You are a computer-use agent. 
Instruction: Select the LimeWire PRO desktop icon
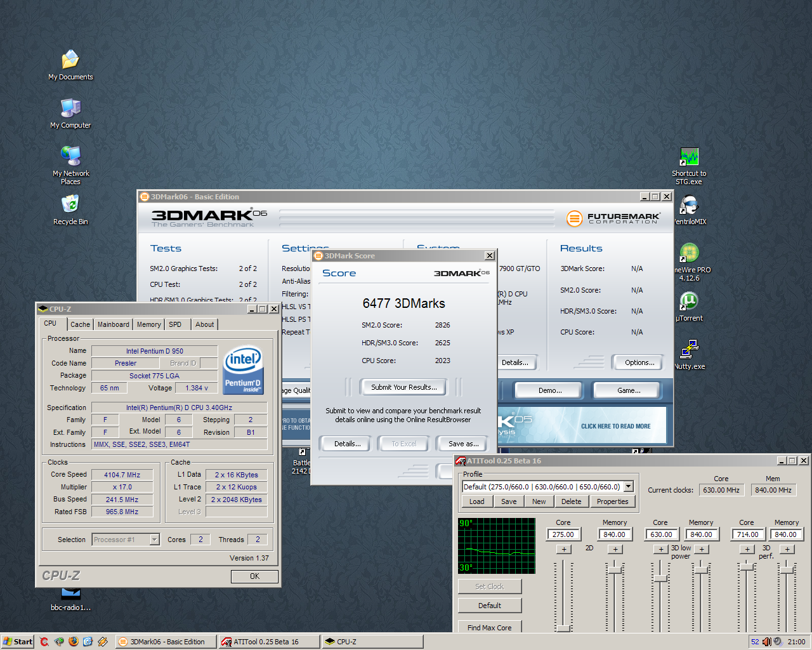(x=689, y=253)
